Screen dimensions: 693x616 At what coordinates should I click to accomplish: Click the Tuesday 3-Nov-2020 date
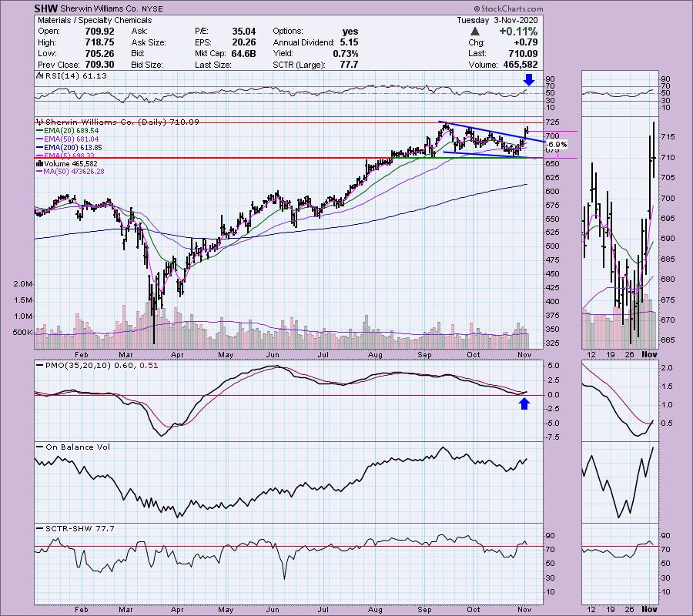pyautogui.click(x=497, y=20)
